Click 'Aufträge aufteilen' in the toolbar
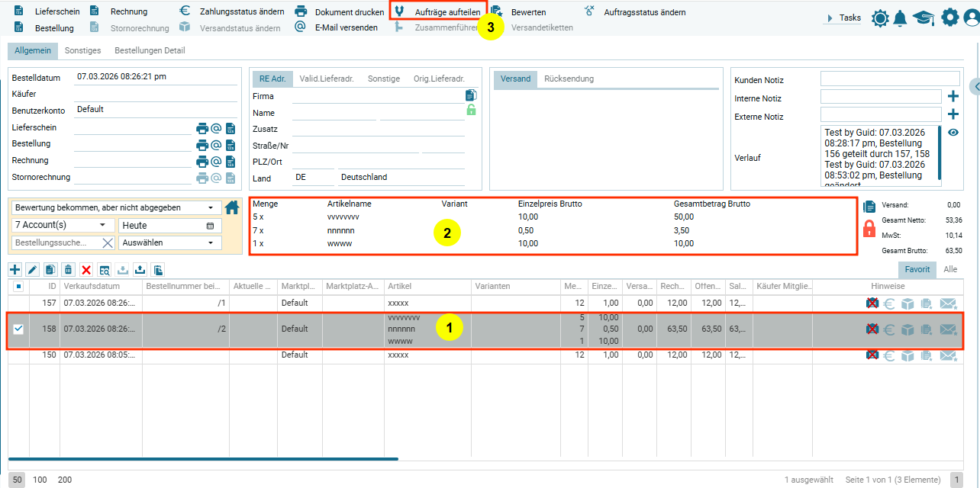This screenshot has width=980, height=488. 447,12
